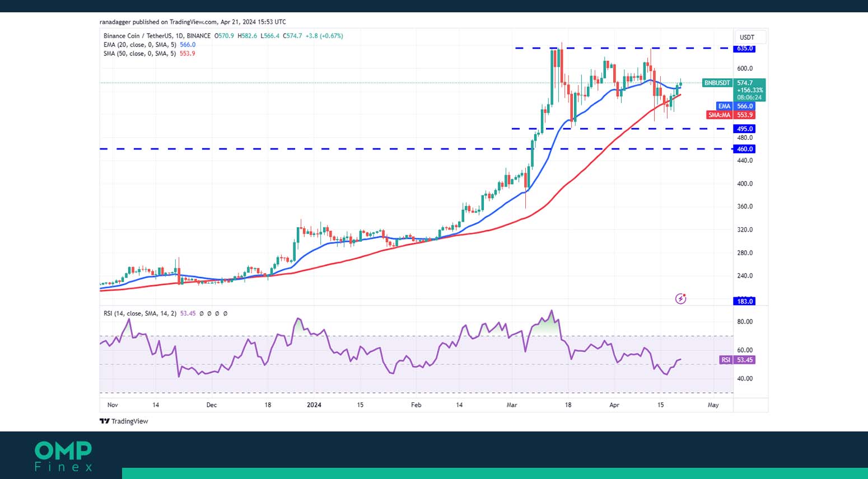The width and height of the screenshot is (868, 479).
Task: Click the 2024 year label on time axis
Action: pyautogui.click(x=314, y=405)
